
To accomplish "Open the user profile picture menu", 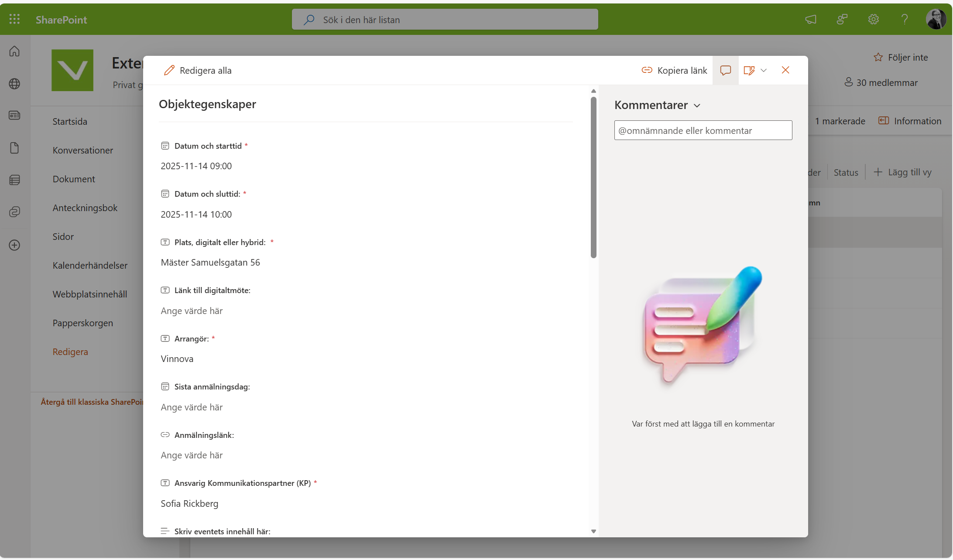I will point(936,19).
